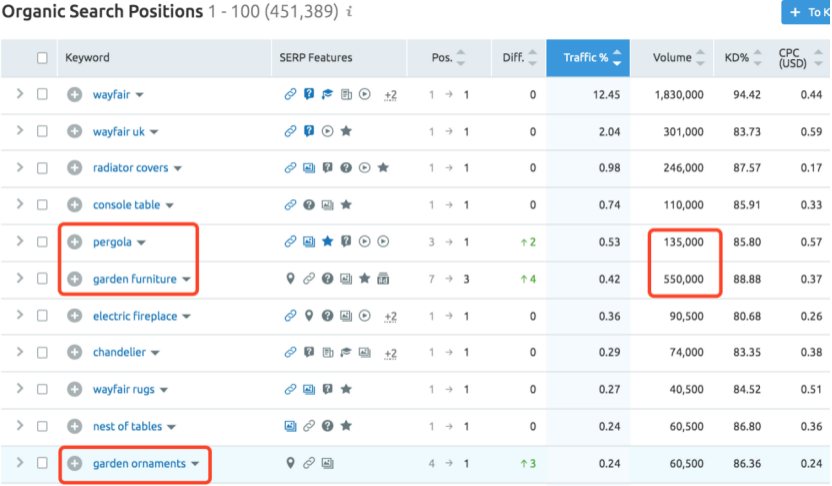The image size is (832, 486).
Task: Click the 88.88 KD% value
Action: click(x=747, y=279)
